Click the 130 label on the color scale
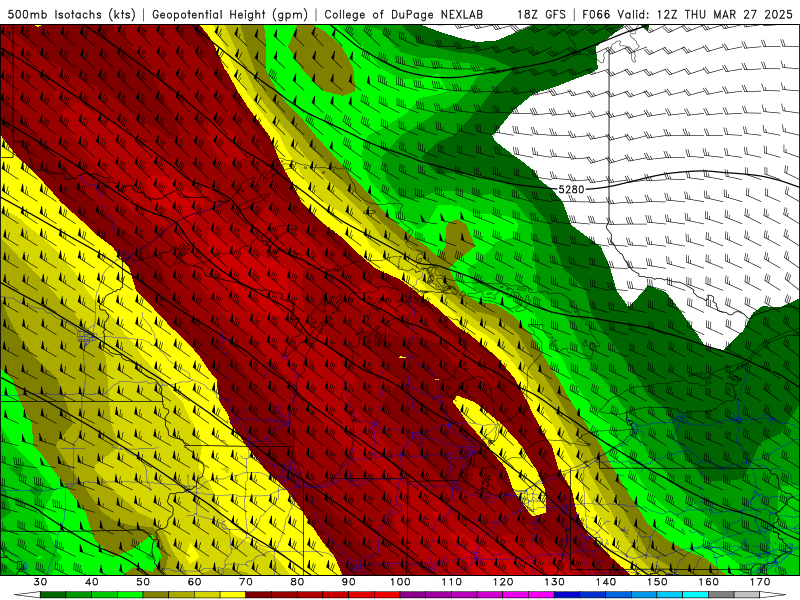The image size is (800, 600). coord(554,582)
